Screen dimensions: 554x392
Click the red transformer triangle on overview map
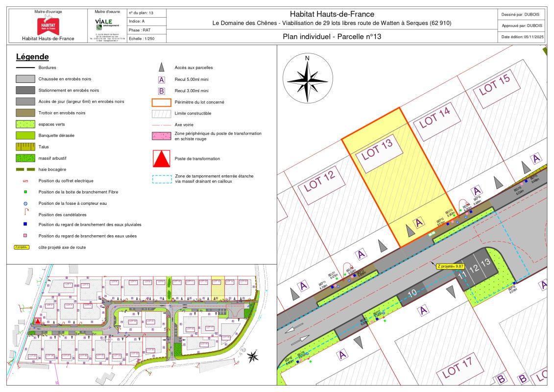click(x=38, y=321)
